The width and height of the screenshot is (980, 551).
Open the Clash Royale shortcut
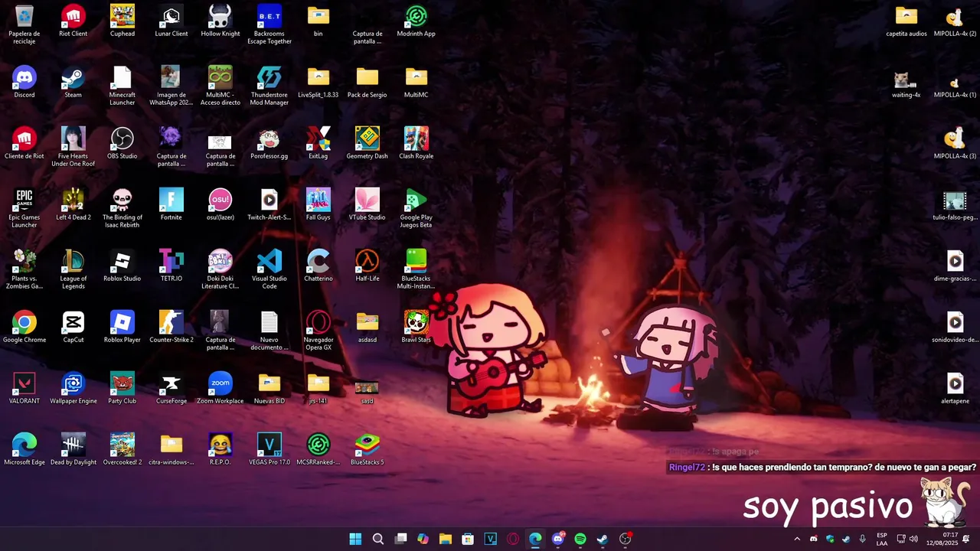pos(416,143)
